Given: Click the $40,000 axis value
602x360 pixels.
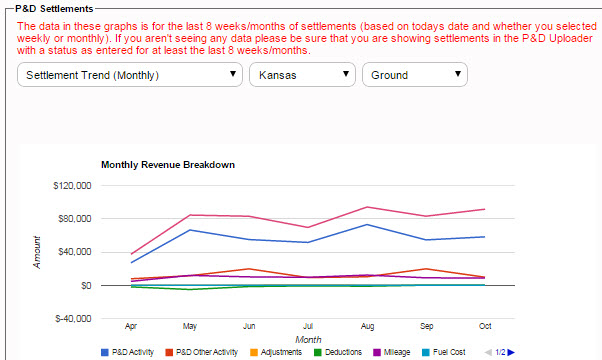Looking at the screenshot, I should click(74, 252).
